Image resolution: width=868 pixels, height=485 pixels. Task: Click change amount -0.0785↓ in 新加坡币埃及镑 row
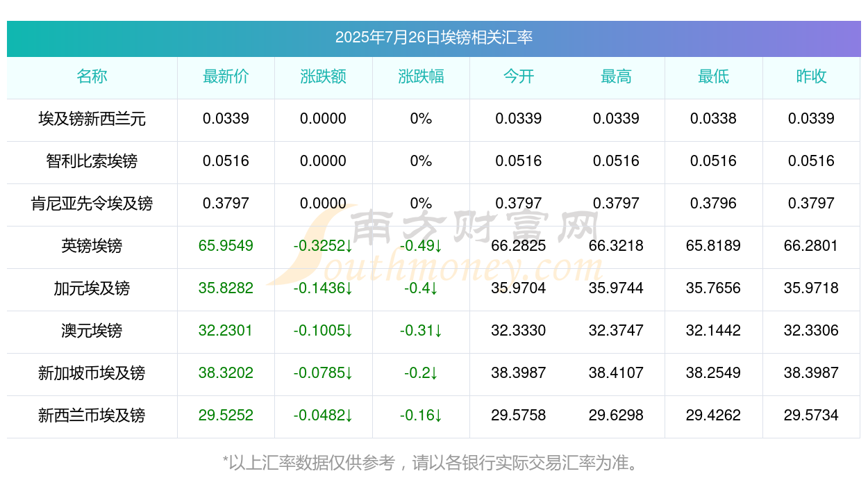tap(323, 373)
